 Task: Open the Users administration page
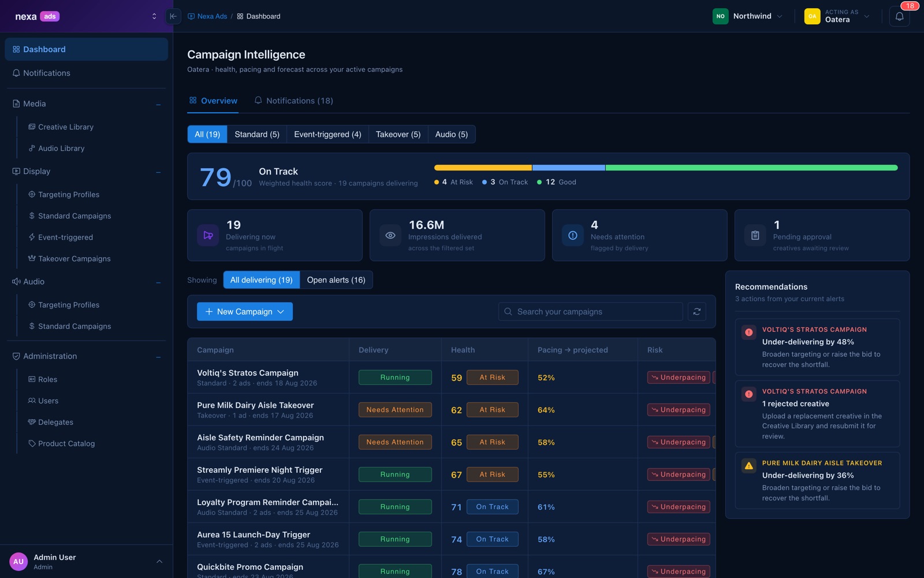(48, 401)
